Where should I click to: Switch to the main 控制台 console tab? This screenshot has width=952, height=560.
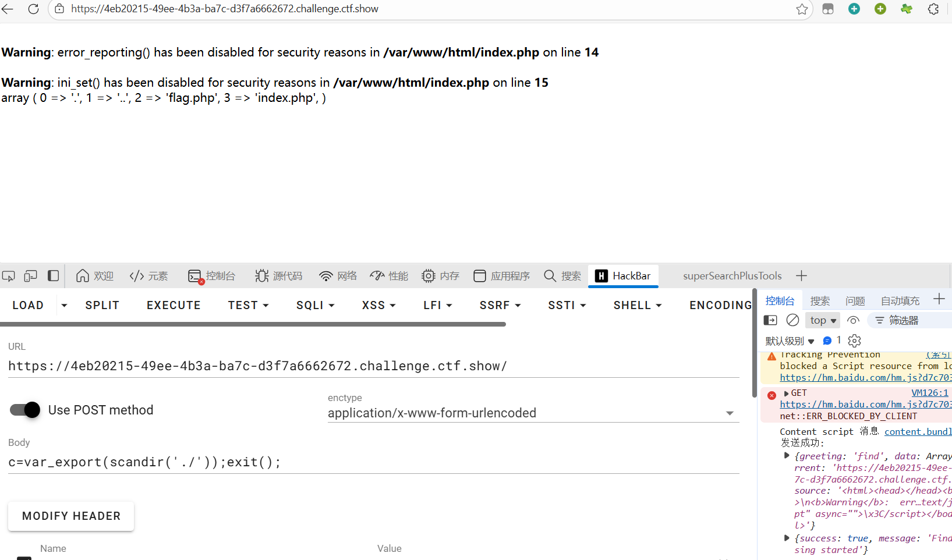pyautogui.click(x=211, y=276)
